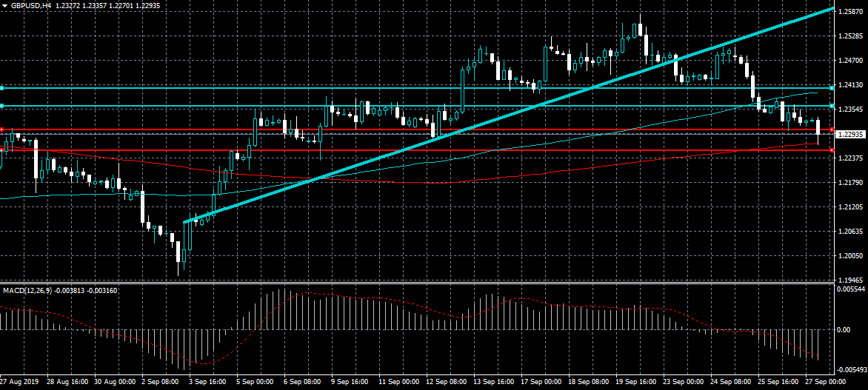Click the 11 Sep 00:00 time label
This screenshot has height=390, width=868.
399,382
